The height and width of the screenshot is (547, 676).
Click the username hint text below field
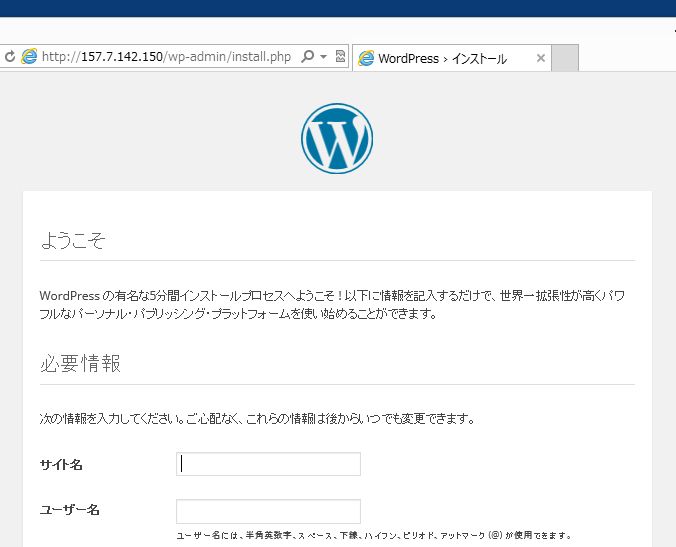point(374,535)
